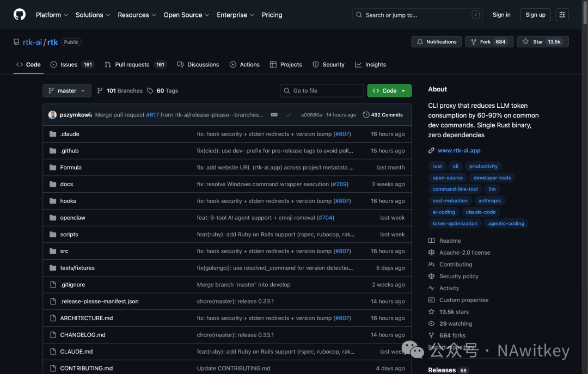Click the link icon beside www.rtk-ai.app

click(x=431, y=150)
